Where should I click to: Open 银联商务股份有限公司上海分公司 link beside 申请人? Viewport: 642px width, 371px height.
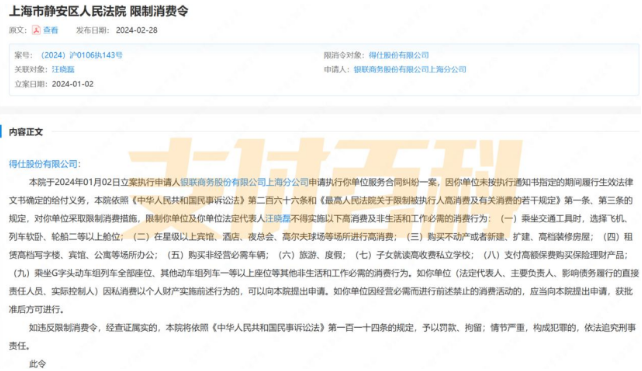[x=410, y=69]
